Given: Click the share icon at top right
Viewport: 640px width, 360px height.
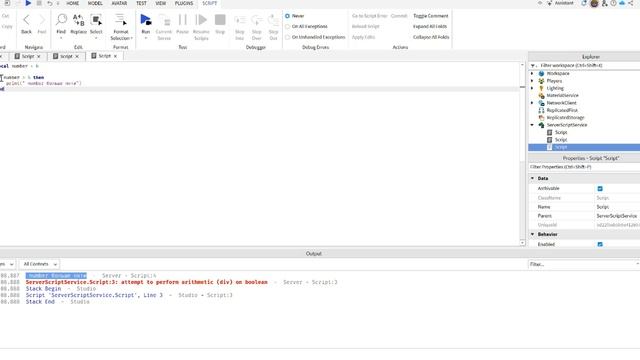Looking at the screenshot, I should pos(631,3).
